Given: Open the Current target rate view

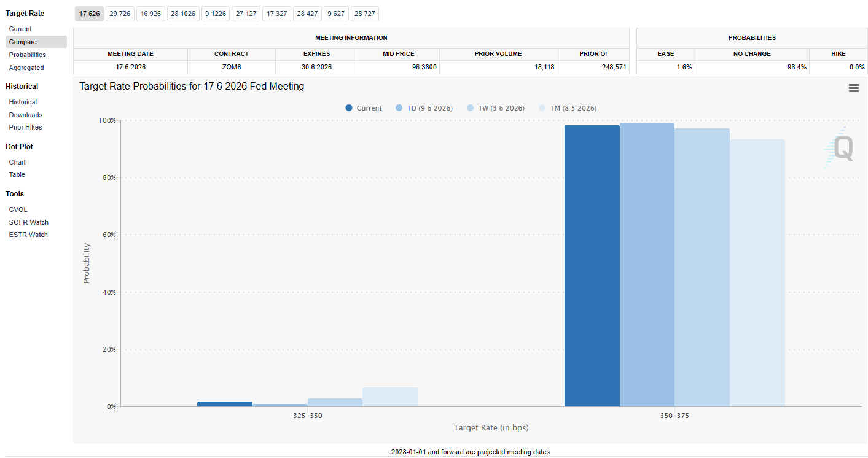Looking at the screenshot, I should pyautogui.click(x=20, y=29).
